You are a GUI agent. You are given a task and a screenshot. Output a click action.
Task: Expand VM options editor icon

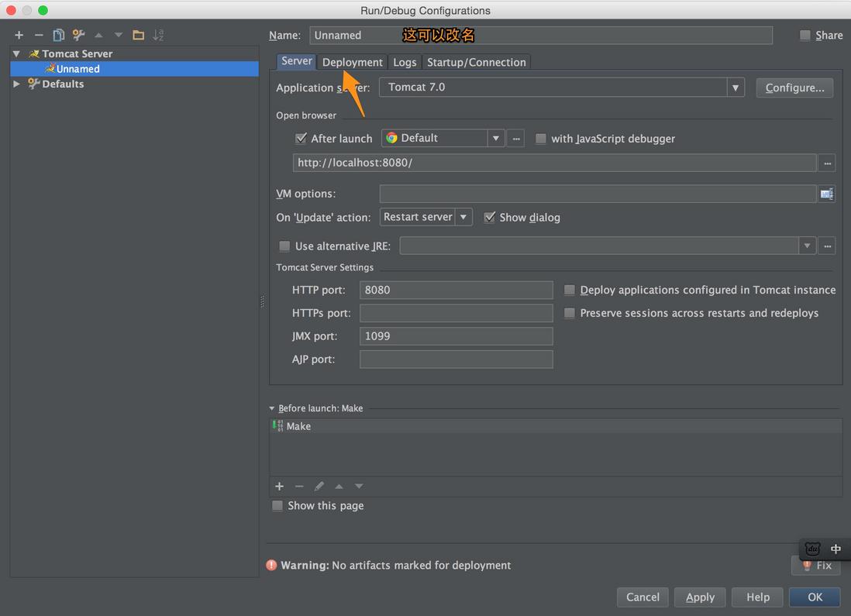coord(826,194)
